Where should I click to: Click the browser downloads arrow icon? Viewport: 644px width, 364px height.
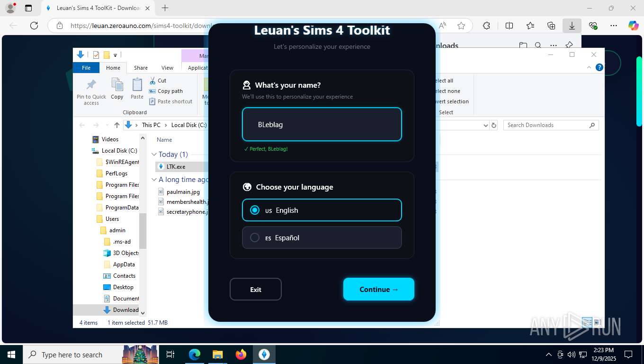(x=572, y=26)
